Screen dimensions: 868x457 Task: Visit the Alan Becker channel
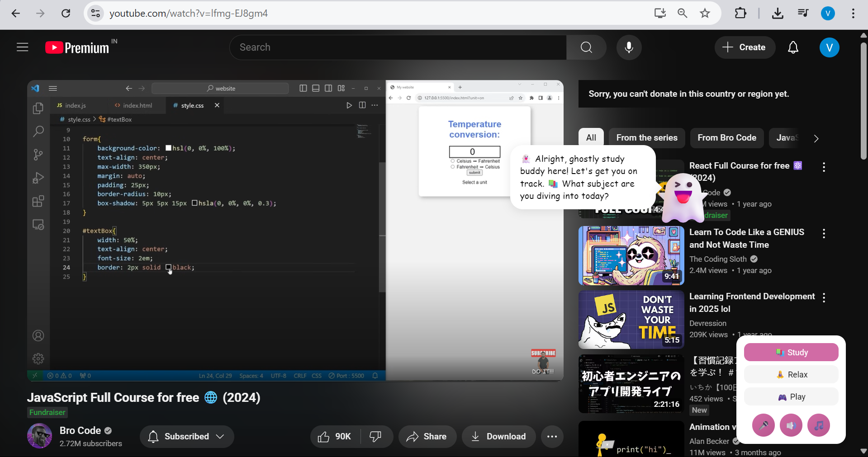tap(709, 441)
